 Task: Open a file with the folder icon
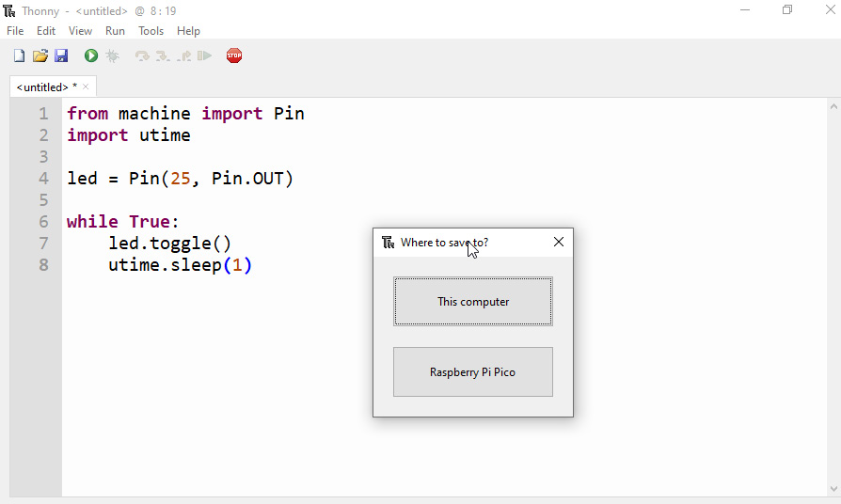(40, 55)
